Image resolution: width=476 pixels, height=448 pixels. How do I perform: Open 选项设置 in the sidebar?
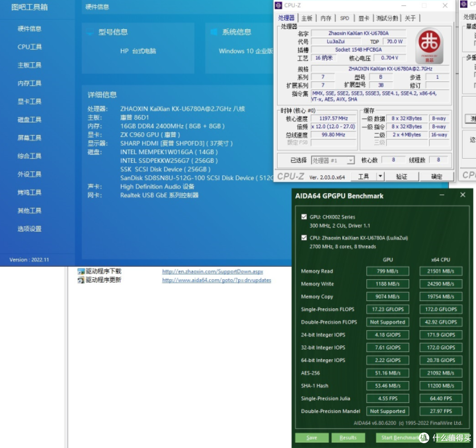pos(30,229)
